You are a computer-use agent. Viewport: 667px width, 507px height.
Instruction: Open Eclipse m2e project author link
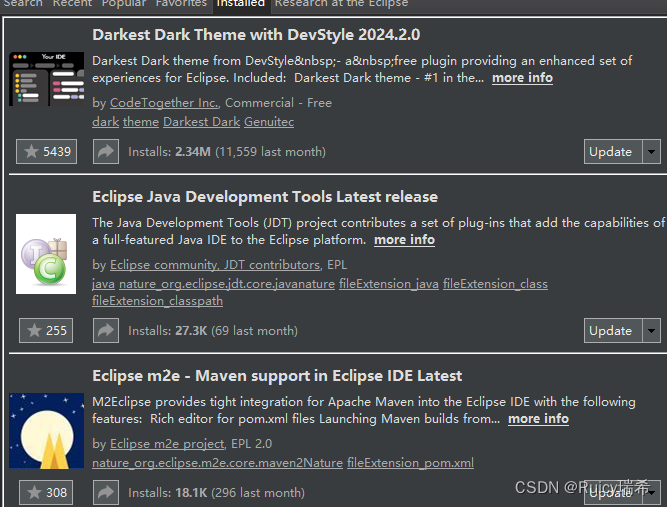point(167,444)
